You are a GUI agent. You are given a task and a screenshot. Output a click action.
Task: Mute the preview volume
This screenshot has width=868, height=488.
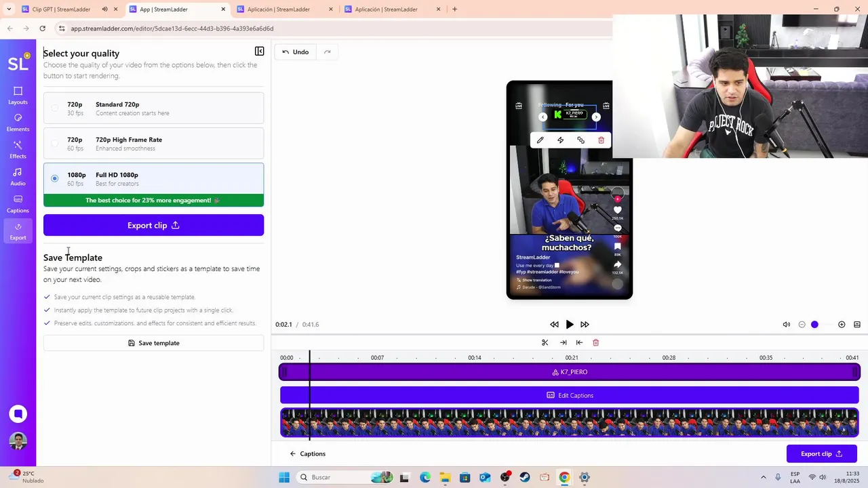point(787,325)
